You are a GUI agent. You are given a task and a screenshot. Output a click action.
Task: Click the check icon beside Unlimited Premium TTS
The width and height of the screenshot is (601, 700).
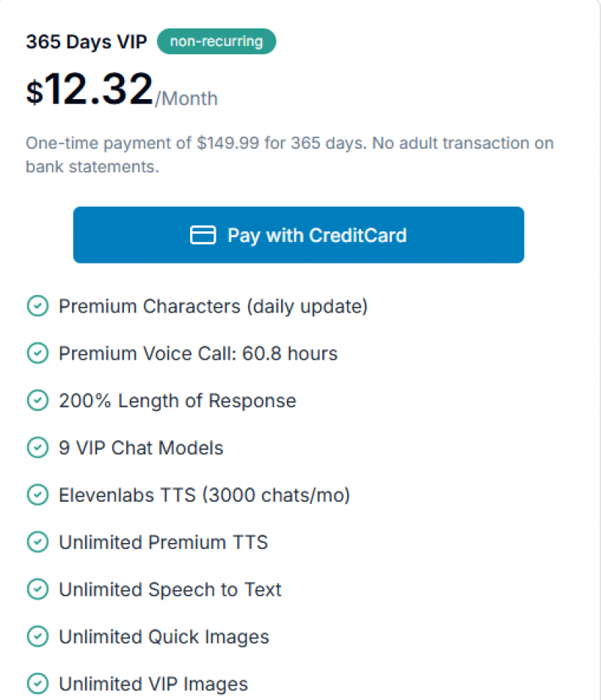coord(37,542)
